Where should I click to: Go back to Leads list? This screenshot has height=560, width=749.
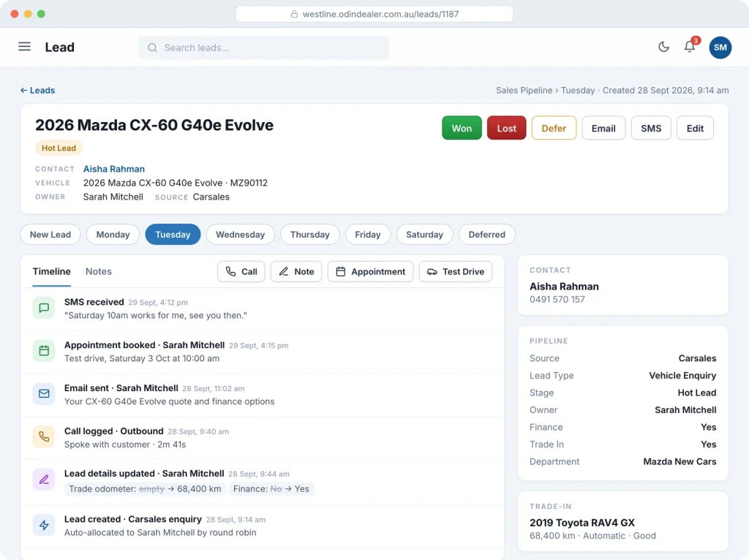click(38, 90)
